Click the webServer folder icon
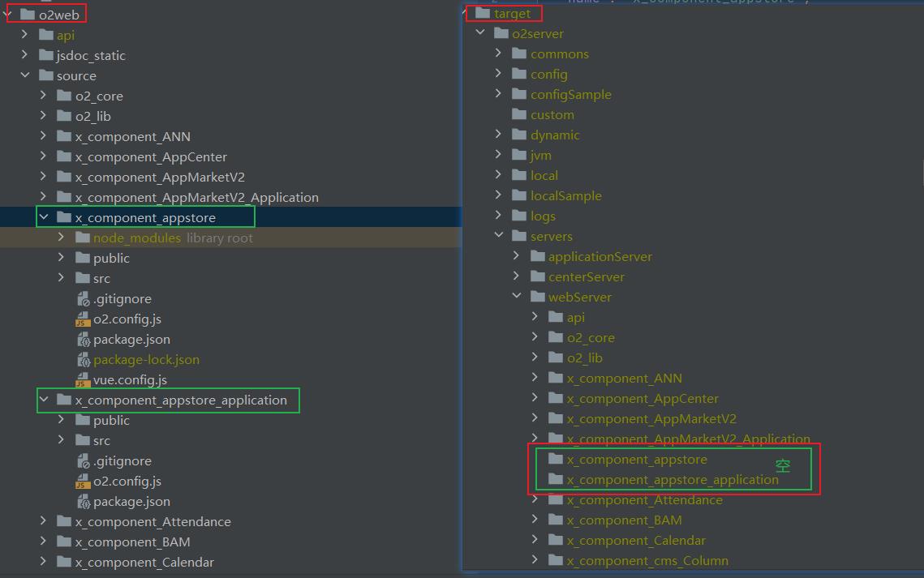Image resolution: width=924 pixels, height=578 pixels. [x=537, y=298]
